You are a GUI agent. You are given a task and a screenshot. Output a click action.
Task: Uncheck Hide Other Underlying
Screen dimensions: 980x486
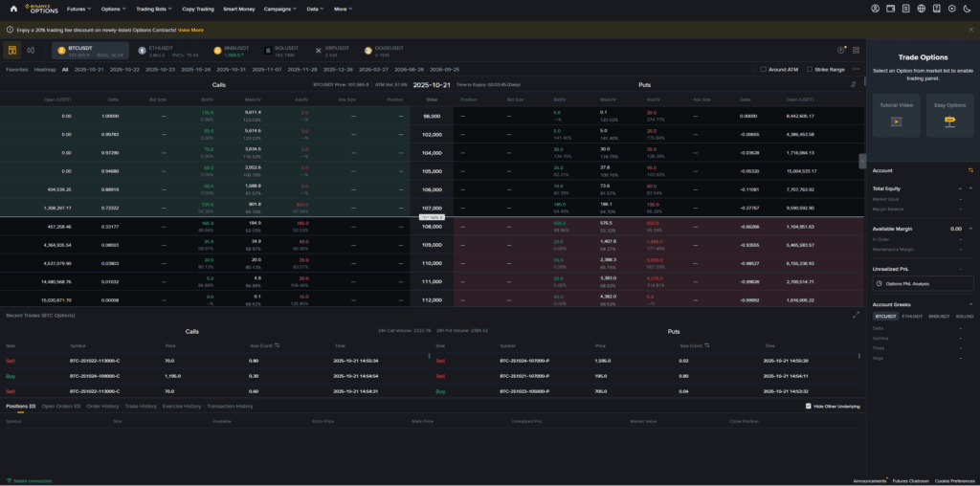(809, 406)
